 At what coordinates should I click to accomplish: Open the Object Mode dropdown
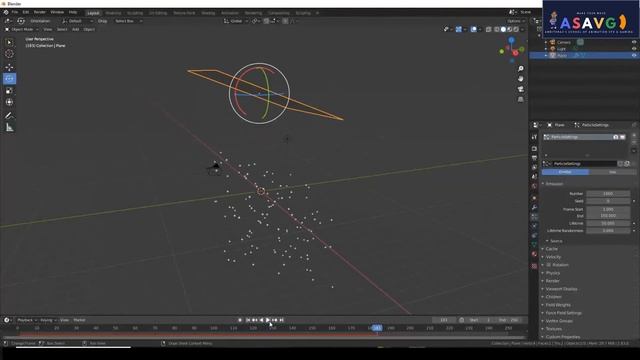21,29
